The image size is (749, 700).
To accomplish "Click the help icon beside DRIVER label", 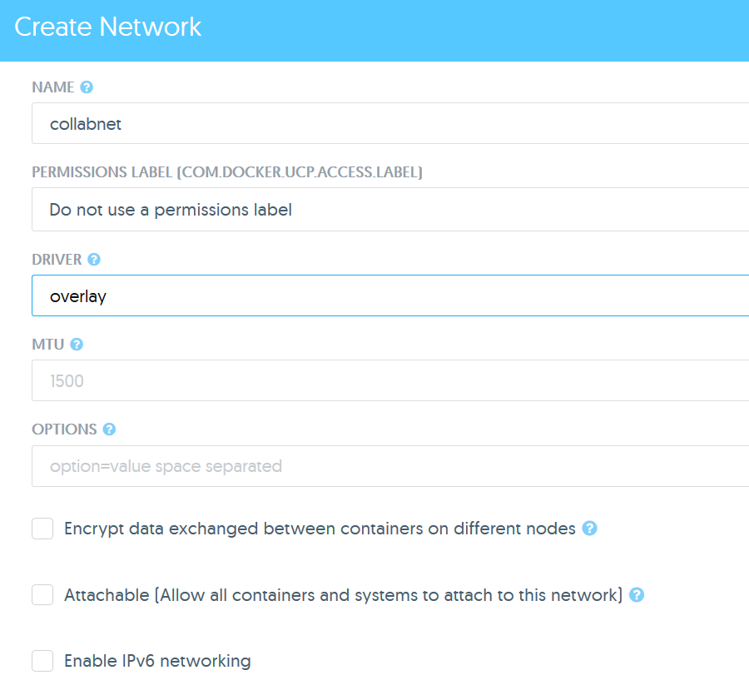I will [94, 260].
